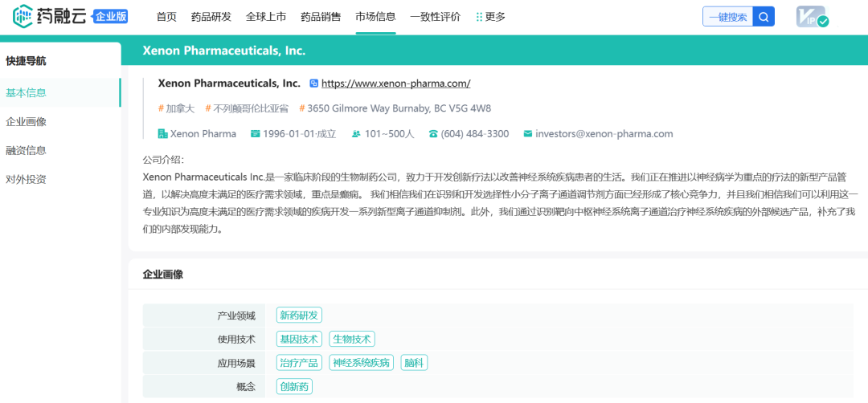The height and width of the screenshot is (403, 868).
Task: Expand the 更多 menu
Action: [495, 17]
